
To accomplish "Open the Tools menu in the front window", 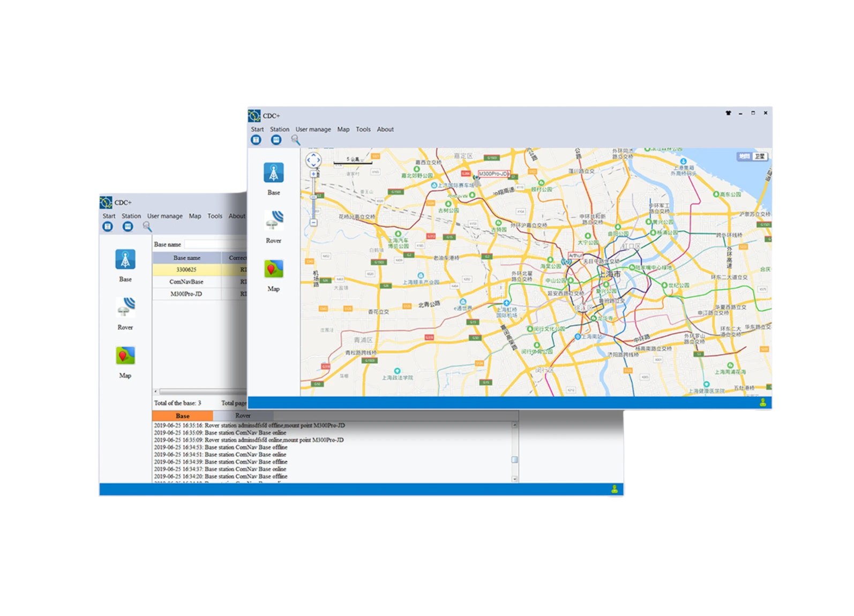I will click(363, 129).
